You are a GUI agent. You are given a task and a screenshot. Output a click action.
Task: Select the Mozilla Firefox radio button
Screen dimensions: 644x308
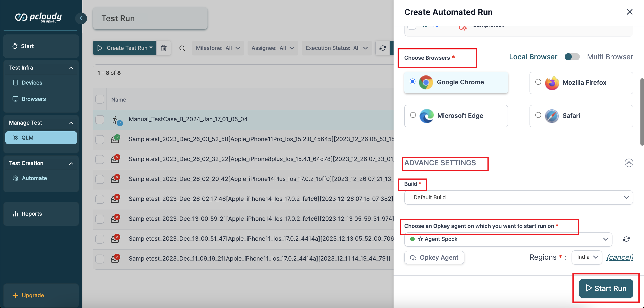tap(538, 82)
